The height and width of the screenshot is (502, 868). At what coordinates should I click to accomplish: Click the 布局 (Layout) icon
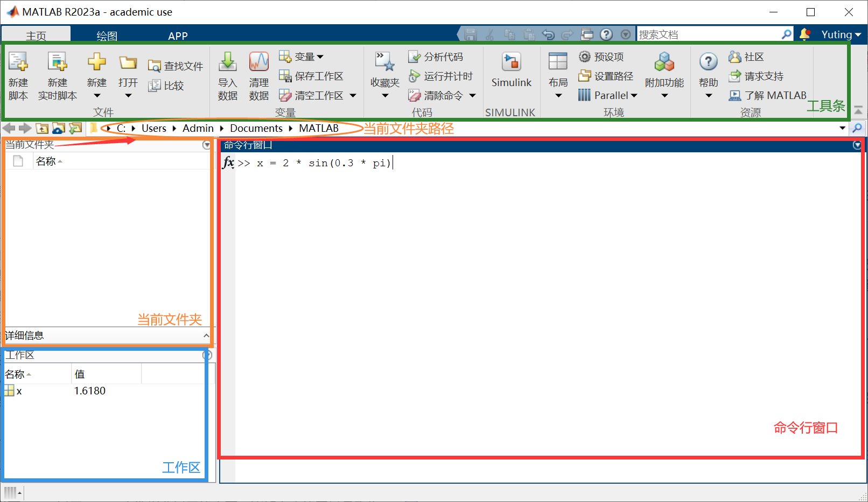point(558,61)
